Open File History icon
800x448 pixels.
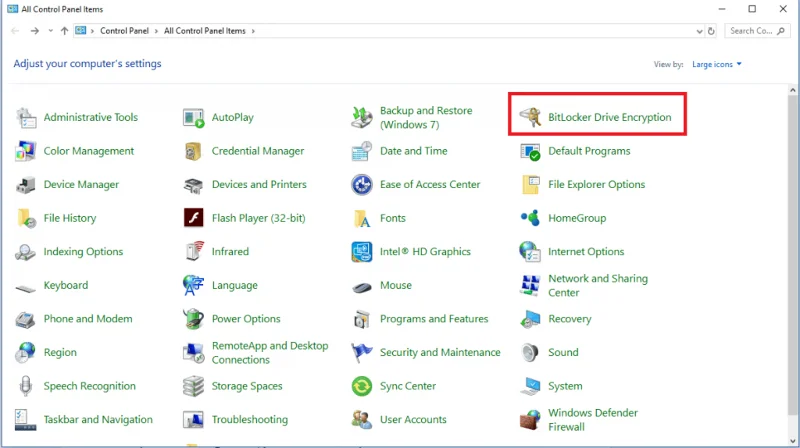[x=26, y=218]
